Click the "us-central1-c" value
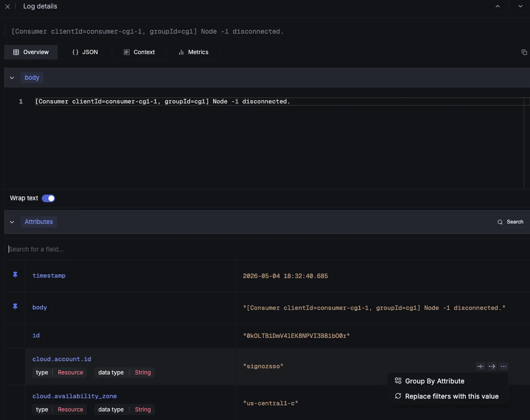 (270, 403)
